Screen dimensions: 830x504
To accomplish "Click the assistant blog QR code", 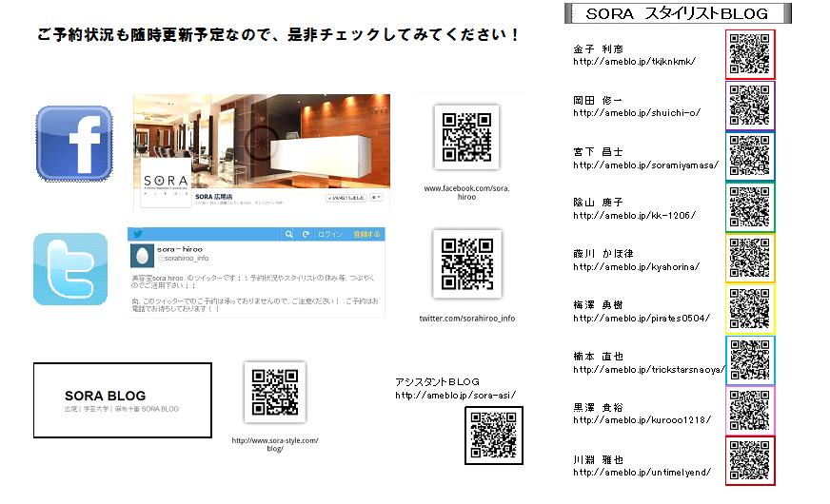I will click(494, 435).
